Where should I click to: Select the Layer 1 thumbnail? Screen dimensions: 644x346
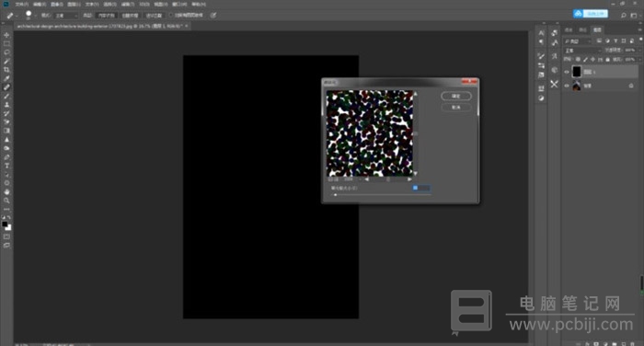[577, 72]
